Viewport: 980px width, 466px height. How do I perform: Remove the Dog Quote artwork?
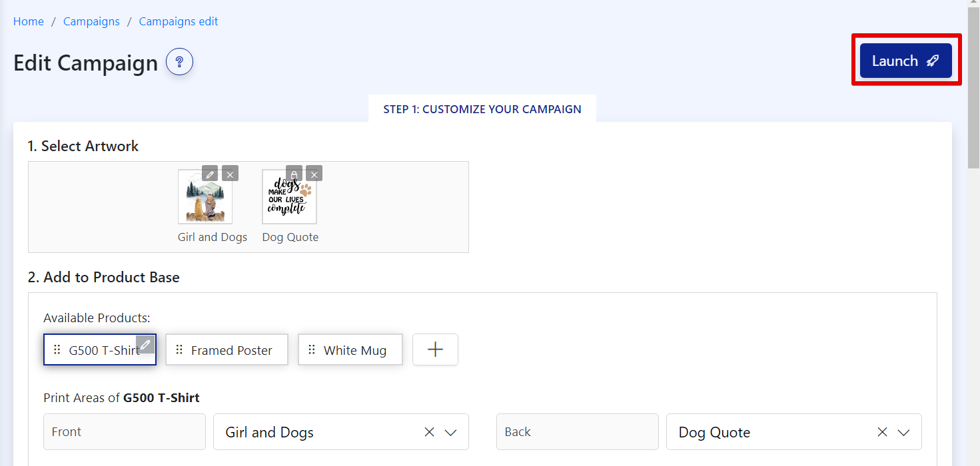[314, 174]
